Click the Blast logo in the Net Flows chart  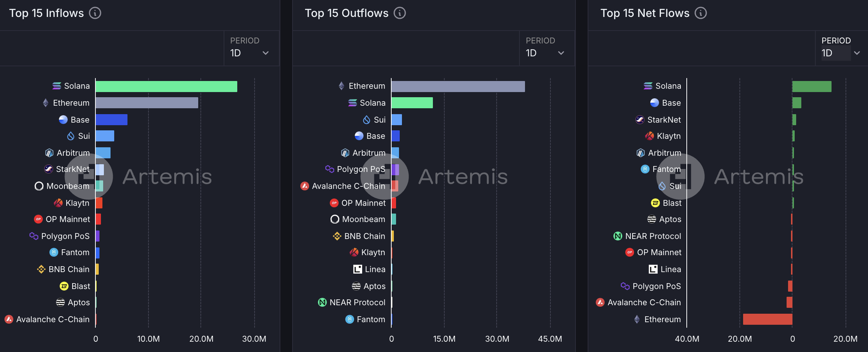click(x=655, y=203)
